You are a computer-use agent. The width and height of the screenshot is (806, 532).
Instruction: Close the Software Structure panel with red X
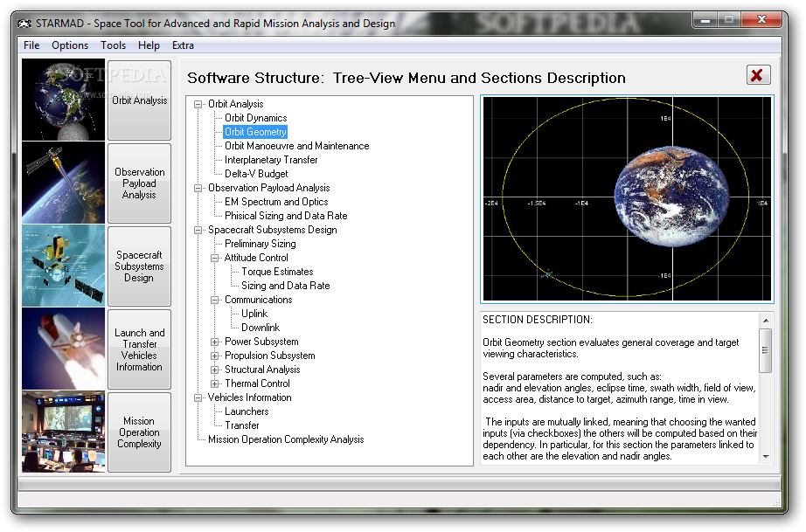[758, 75]
